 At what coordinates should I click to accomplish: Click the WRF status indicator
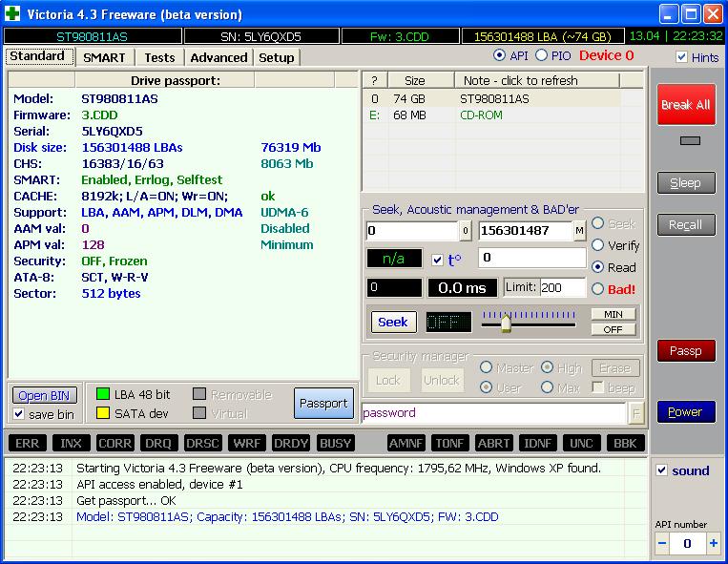tap(247, 444)
